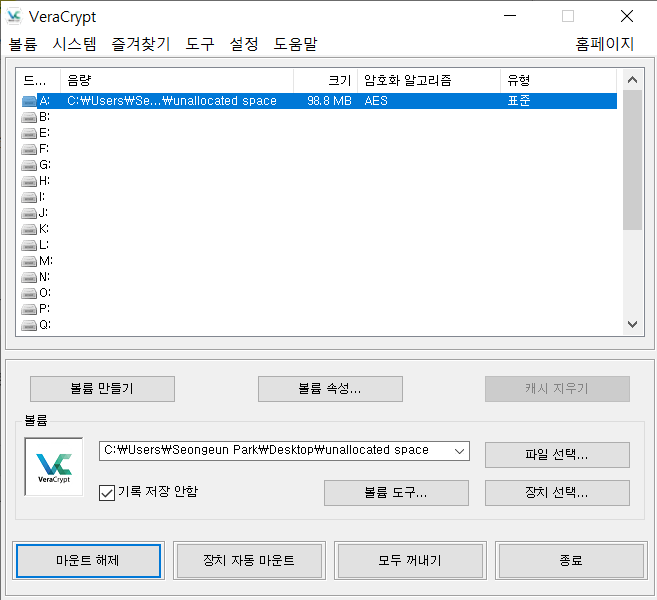The image size is (657, 600).
Task: Expand the volume path dropdown arrow
Action: click(x=459, y=451)
